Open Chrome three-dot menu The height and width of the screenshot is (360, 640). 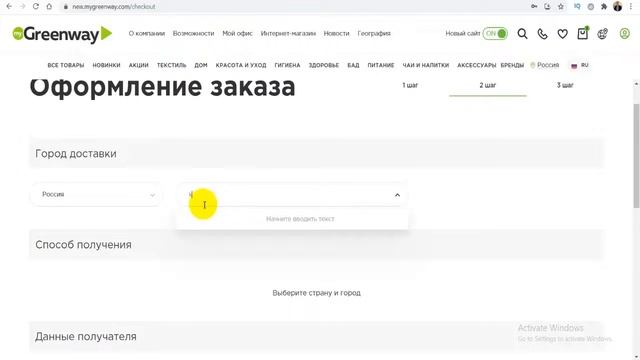point(631,7)
